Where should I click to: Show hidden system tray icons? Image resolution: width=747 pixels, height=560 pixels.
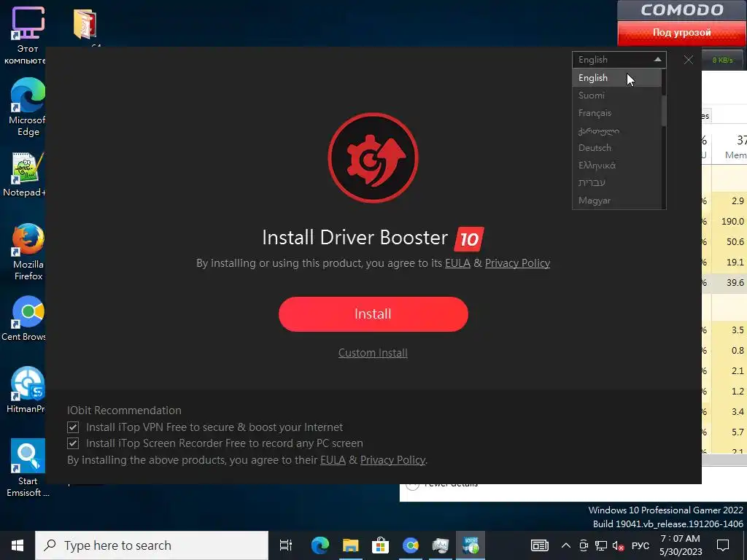[x=566, y=545]
